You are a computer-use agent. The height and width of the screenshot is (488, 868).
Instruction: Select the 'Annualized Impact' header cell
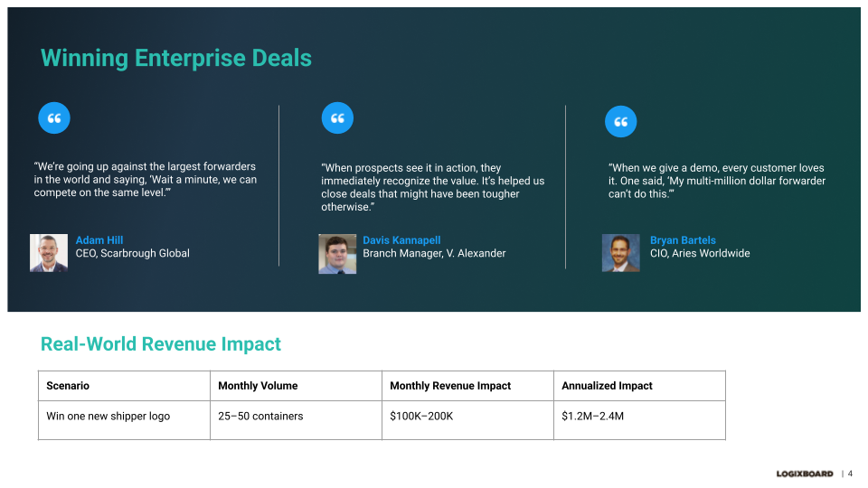639,386
